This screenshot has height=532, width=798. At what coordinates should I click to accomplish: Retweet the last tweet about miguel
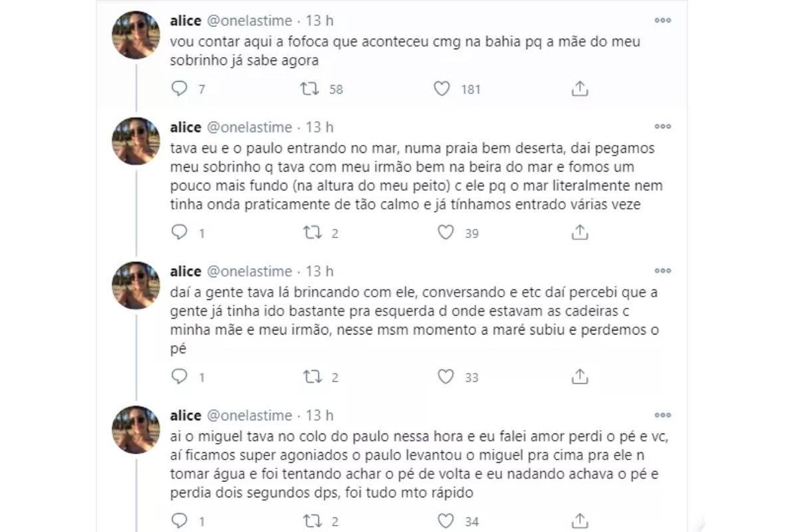311,521
